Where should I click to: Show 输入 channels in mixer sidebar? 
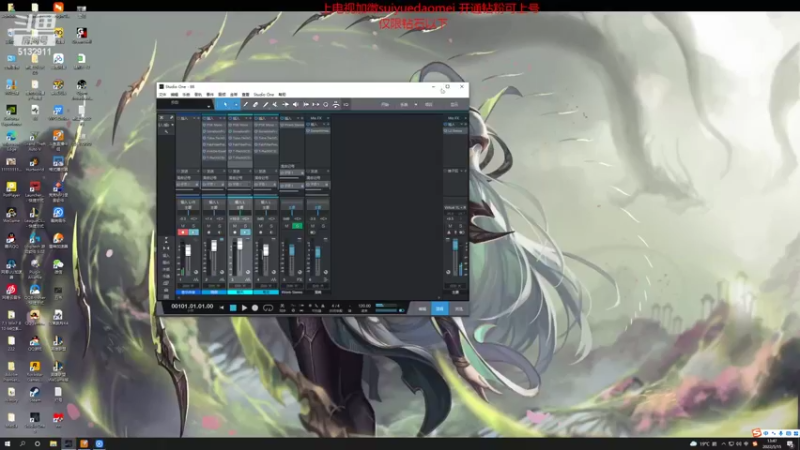coord(166,255)
